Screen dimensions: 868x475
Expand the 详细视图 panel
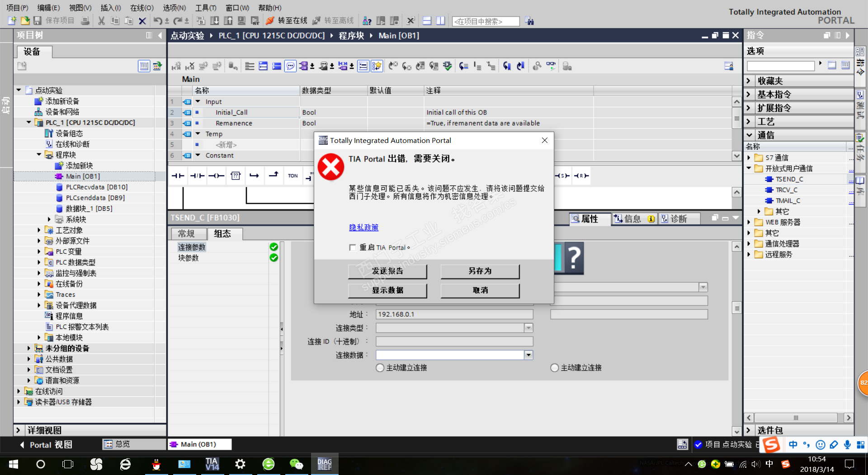[18, 430]
